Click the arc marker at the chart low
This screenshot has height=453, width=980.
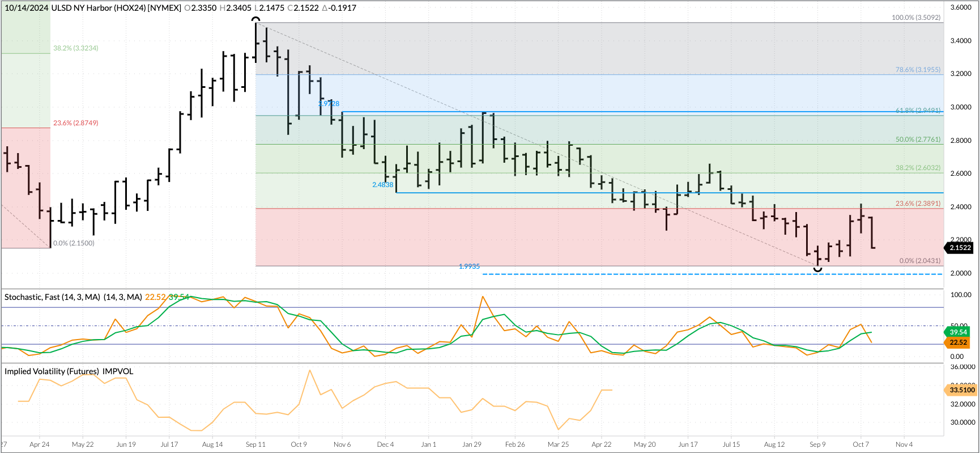pyautogui.click(x=817, y=269)
